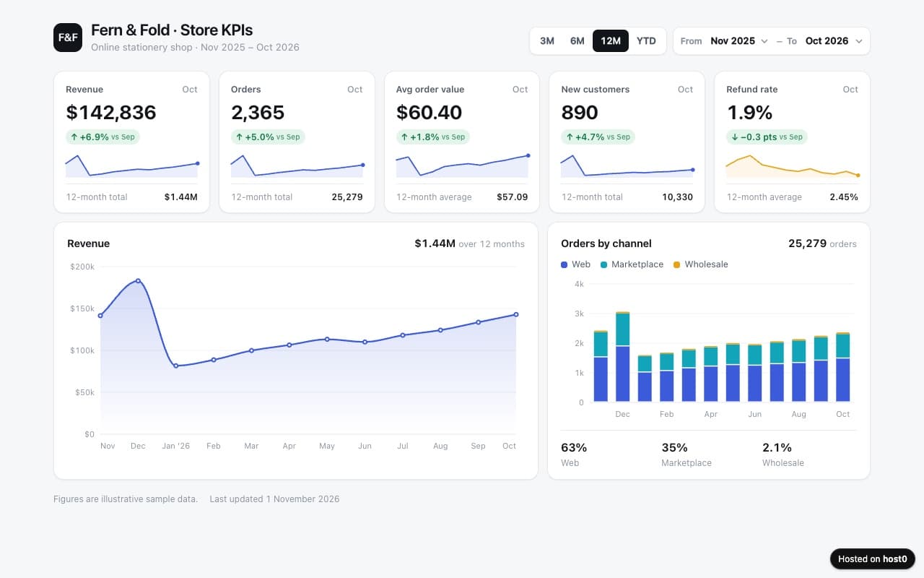Click the "Last updated 1 November 2026" text
The width and height of the screenshot is (924, 578).
click(x=274, y=499)
